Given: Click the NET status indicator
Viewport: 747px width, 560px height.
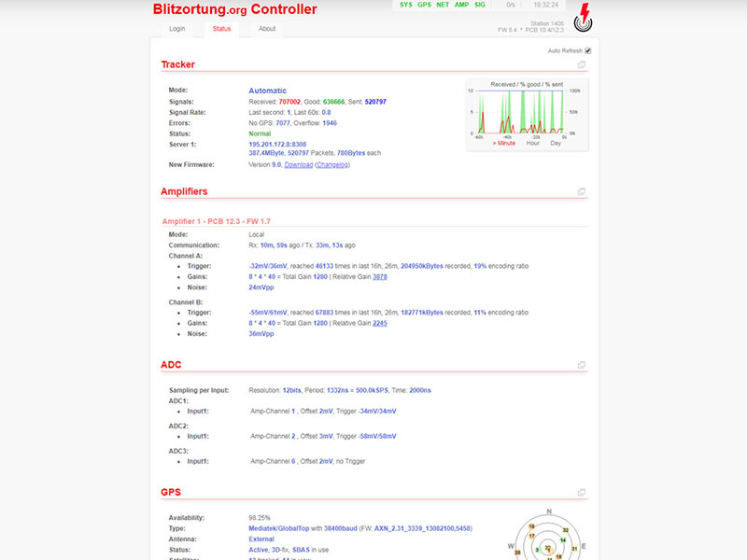Looking at the screenshot, I should point(443,5).
